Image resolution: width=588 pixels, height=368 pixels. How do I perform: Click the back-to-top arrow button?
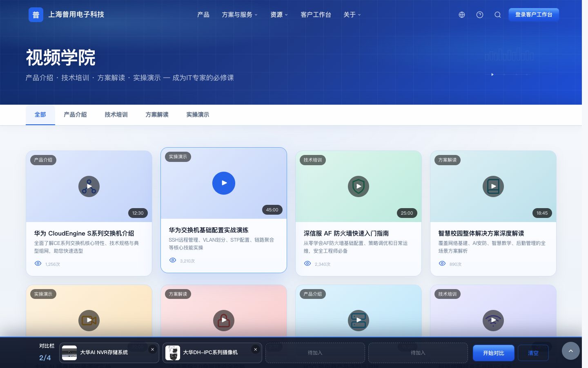[x=571, y=351]
